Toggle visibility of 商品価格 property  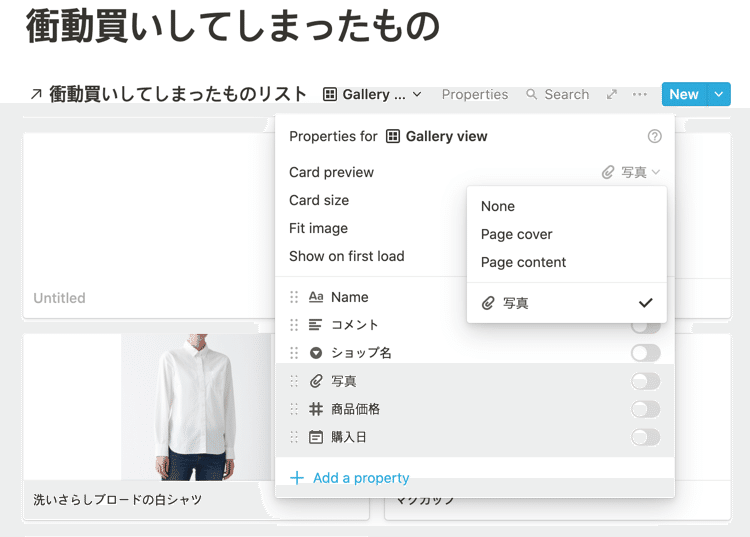(645, 409)
